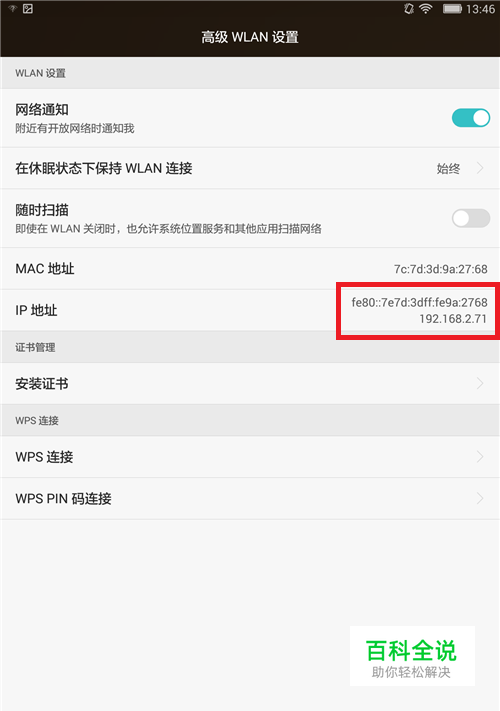
Task: Open the WPS PIN 码连接 chevron
Action: (480, 498)
